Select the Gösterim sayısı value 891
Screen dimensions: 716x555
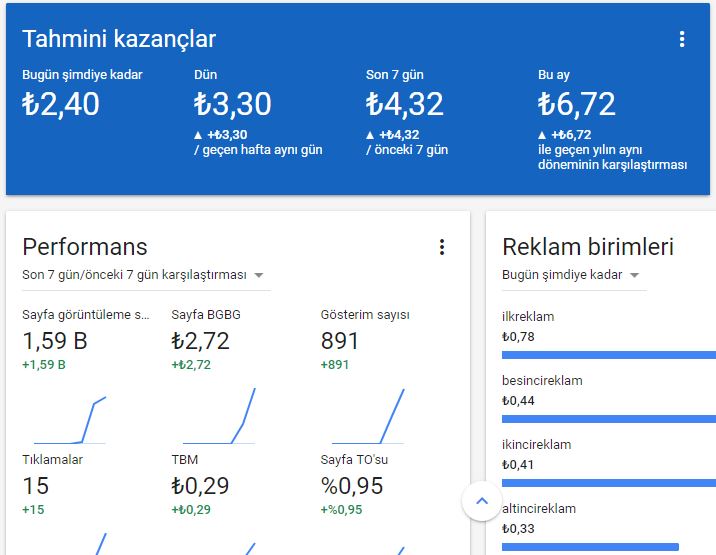pos(340,341)
